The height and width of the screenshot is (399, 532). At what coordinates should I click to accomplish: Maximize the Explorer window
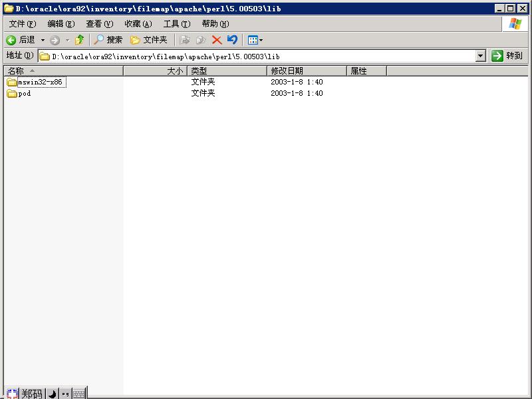[510, 9]
